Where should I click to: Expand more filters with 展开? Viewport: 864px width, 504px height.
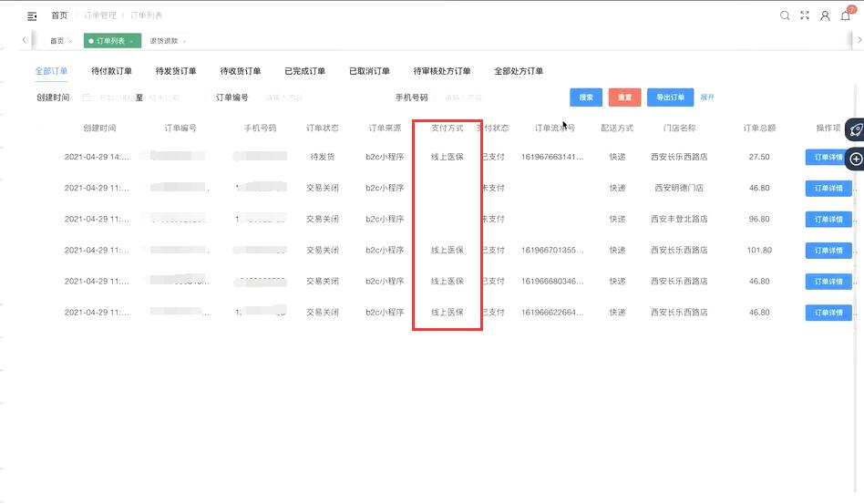coord(707,98)
